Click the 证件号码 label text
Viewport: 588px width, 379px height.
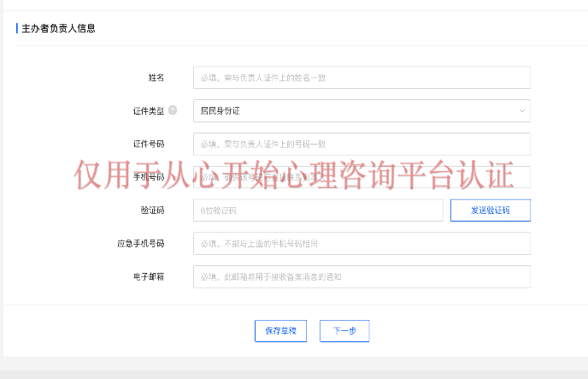point(149,144)
